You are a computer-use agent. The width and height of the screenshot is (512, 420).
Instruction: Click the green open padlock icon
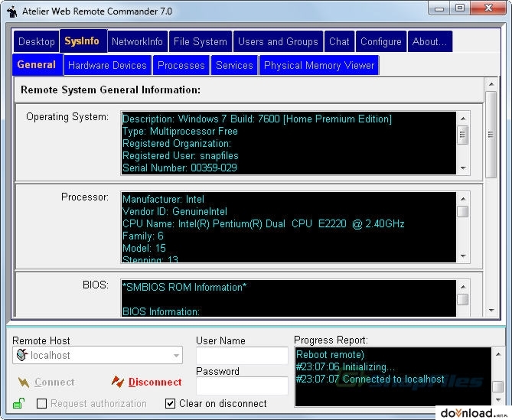[x=18, y=404]
